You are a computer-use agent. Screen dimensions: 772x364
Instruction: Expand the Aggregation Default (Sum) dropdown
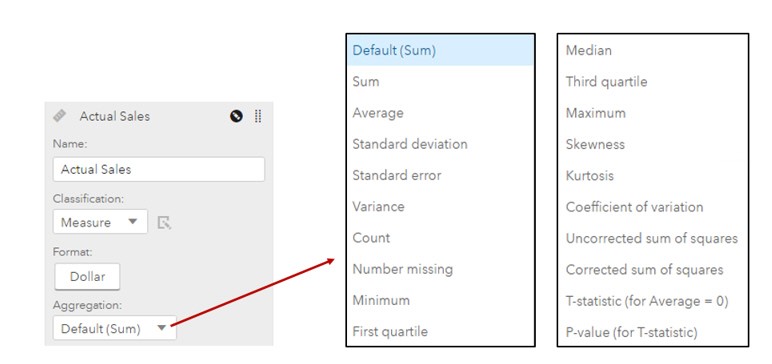pyautogui.click(x=114, y=328)
